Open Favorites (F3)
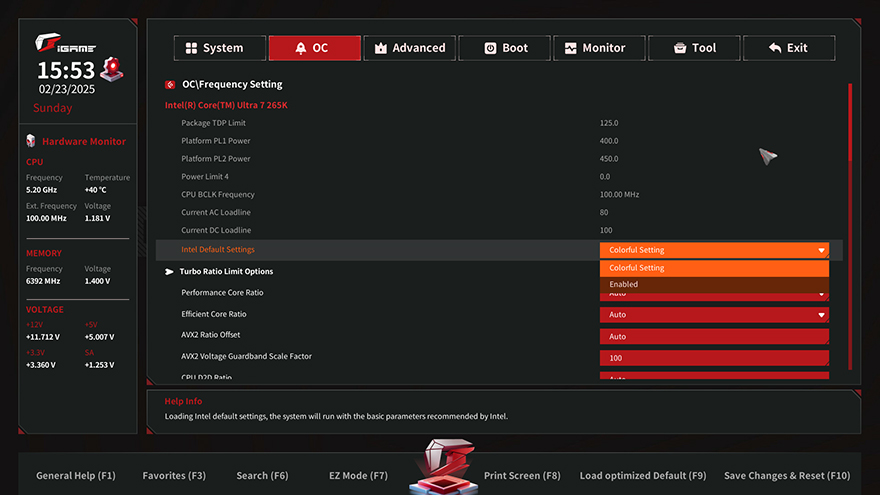This screenshot has height=495, width=880. 174,475
